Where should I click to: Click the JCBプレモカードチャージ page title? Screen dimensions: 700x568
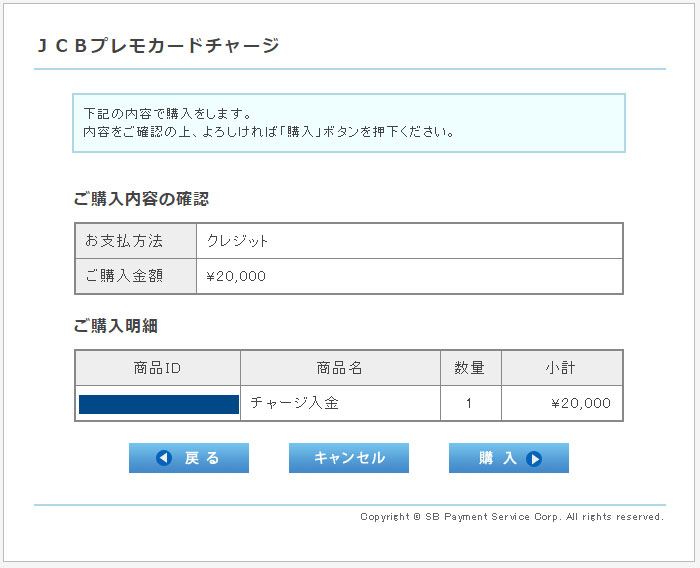[158, 46]
